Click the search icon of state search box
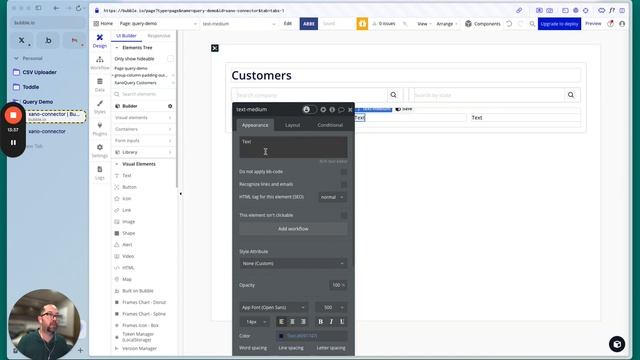Image resolution: width=640 pixels, height=360 pixels. pos(571,95)
